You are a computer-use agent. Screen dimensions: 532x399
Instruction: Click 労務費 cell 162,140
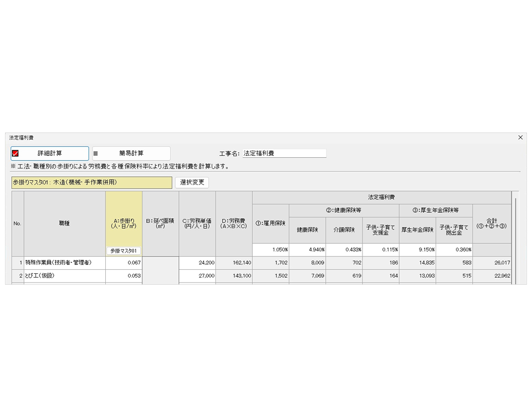click(x=234, y=263)
